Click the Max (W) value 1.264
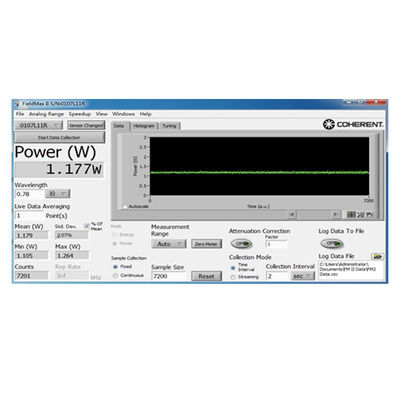The width and height of the screenshot is (400, 400). point(72,256)
